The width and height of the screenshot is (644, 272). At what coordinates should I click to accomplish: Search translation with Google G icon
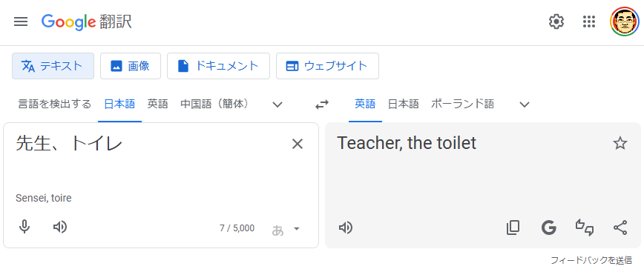pos(549,228)
